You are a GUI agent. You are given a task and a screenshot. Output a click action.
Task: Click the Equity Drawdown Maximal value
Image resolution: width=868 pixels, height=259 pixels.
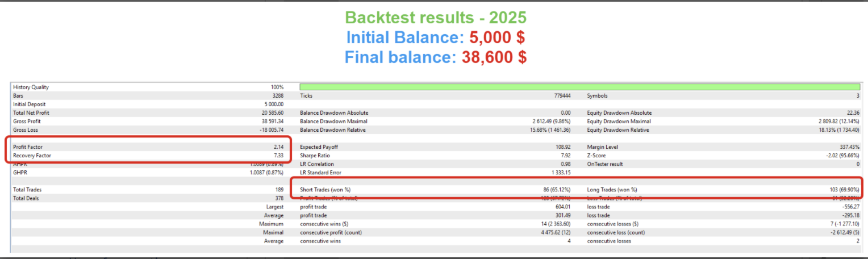click(x=835, y=122)
